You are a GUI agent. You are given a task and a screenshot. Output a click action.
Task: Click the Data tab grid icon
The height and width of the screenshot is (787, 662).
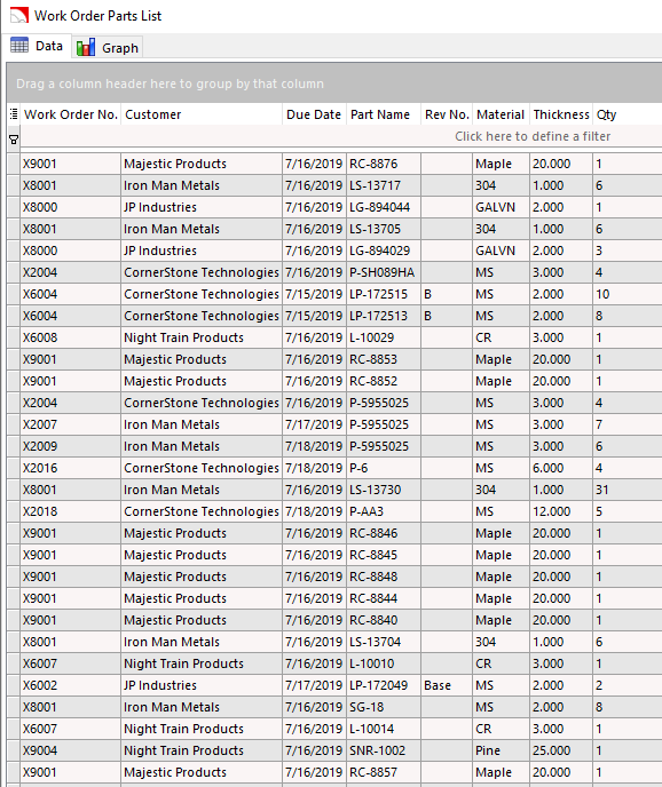tap(20, 46)
